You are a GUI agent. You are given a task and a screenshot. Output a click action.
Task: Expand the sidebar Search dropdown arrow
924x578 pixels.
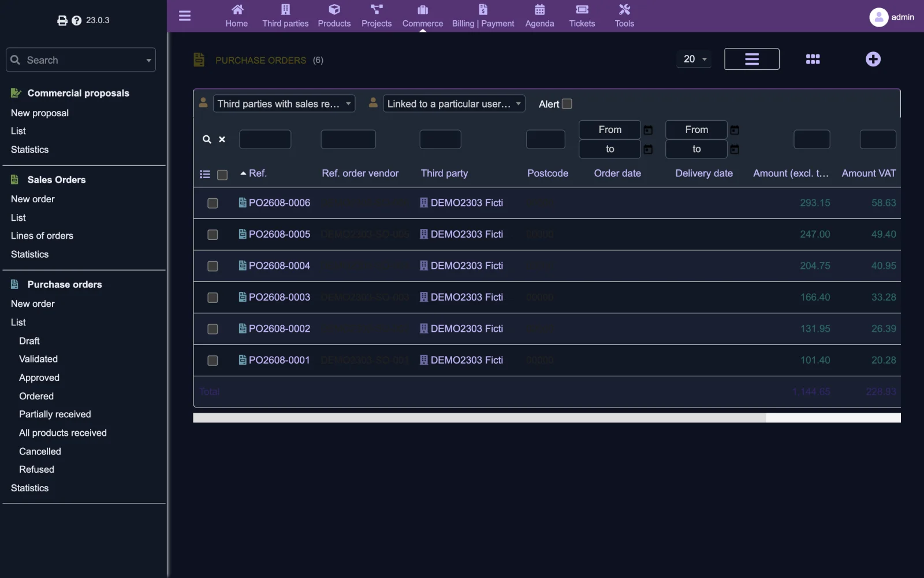[148, 60]
